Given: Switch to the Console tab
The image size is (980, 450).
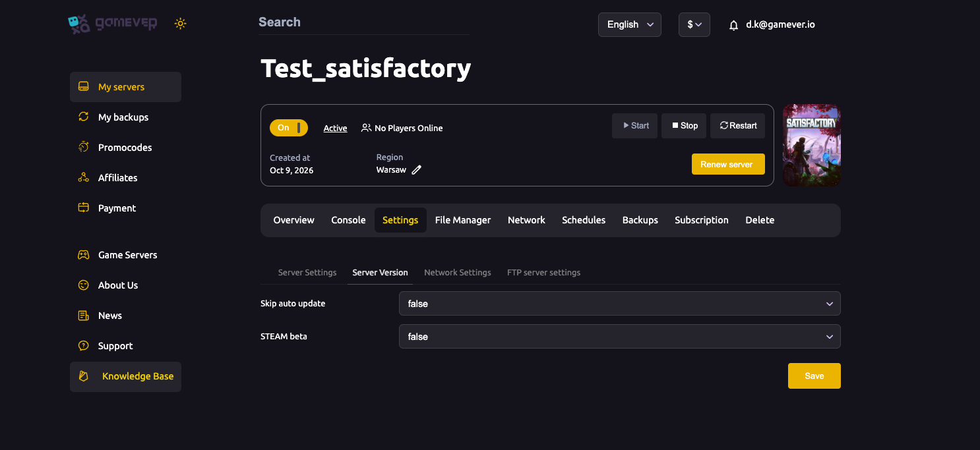Looking at the screenshot, I should point(348,220).
